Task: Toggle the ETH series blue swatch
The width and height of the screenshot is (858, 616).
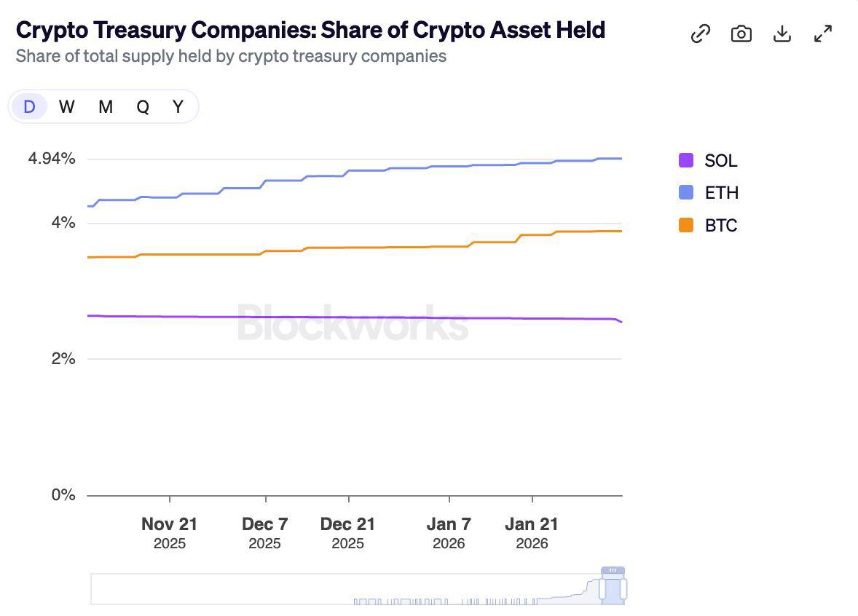Action: (686, 192)
